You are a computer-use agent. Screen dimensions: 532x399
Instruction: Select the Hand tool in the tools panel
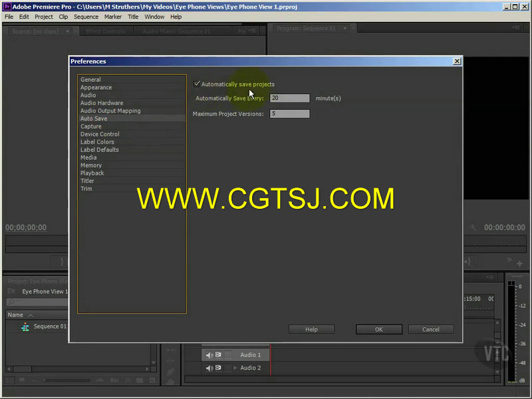[170, 382]
